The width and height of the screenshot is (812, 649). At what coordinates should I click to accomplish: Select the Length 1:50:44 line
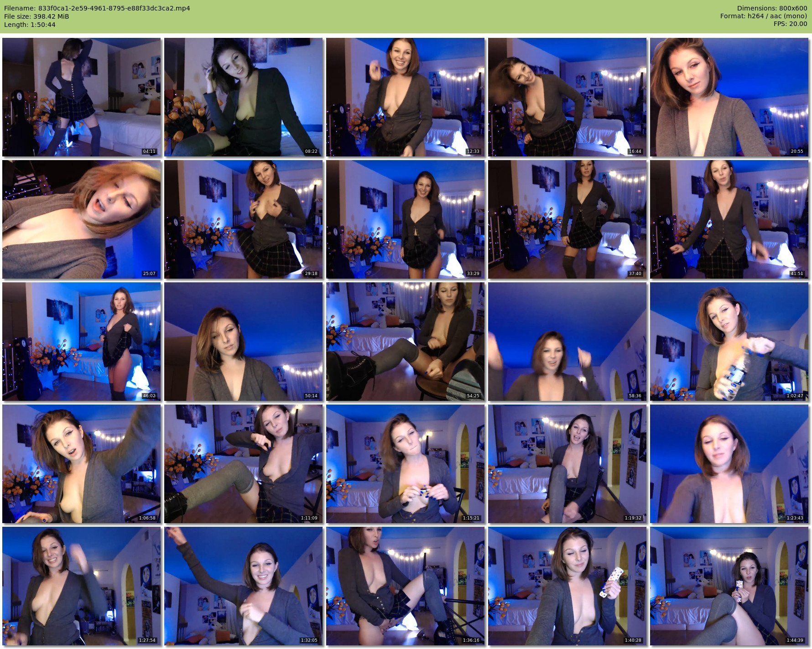30,25
